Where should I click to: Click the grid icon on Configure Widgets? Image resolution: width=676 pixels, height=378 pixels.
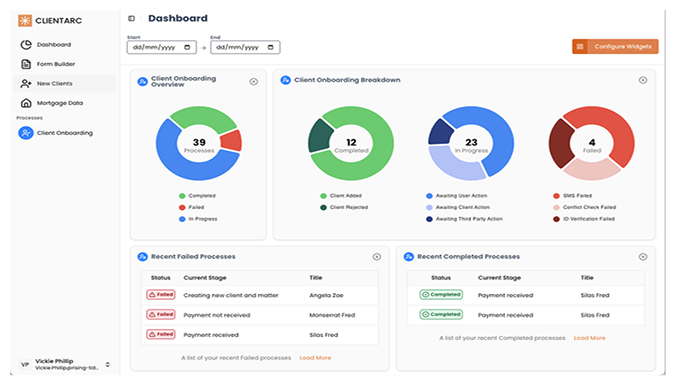tap(580, 47)
